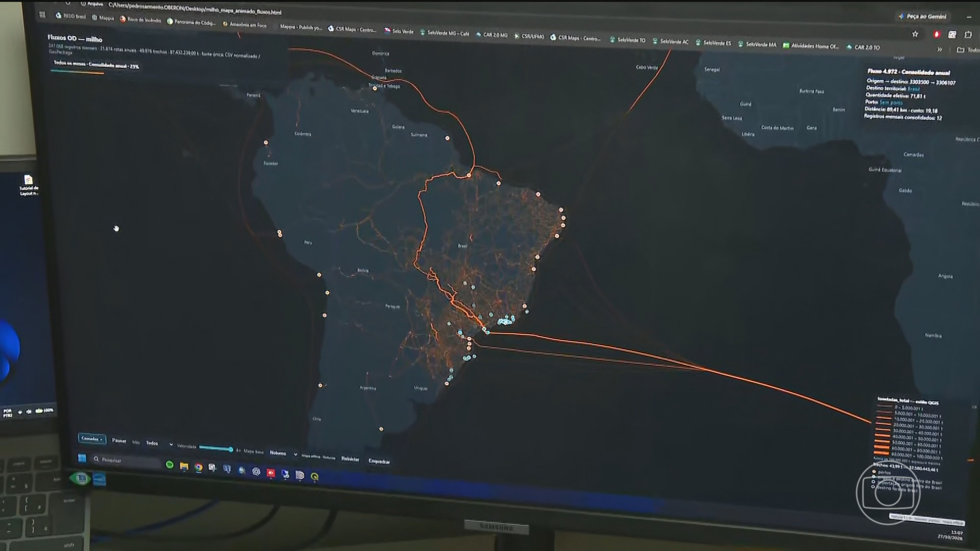Pause the animation with Pausar

click(119, 440)
